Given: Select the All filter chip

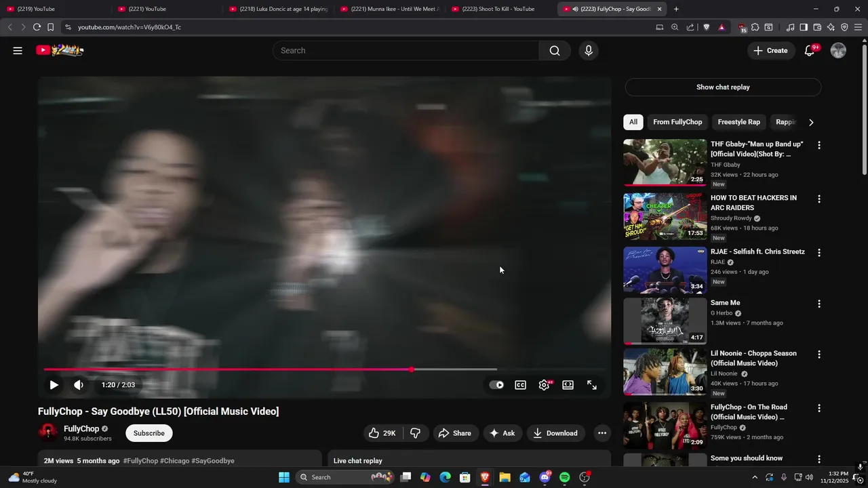Looking at the screenshot, I should (x=633, y=122).
